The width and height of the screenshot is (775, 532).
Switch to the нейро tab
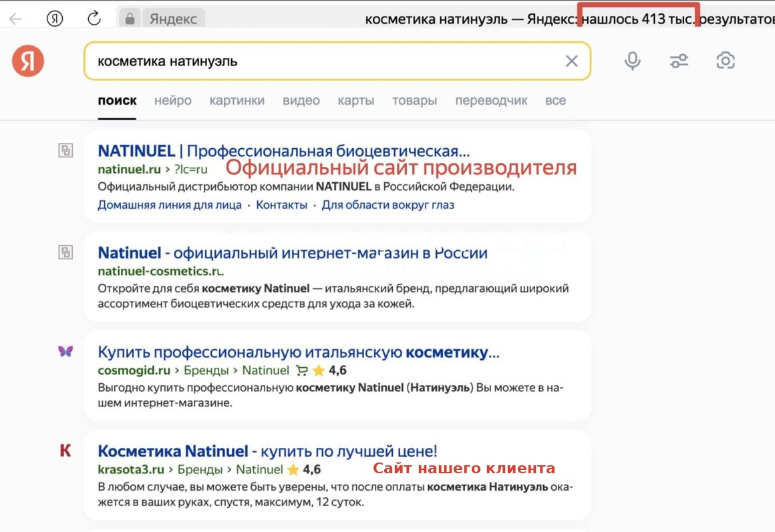173,101
